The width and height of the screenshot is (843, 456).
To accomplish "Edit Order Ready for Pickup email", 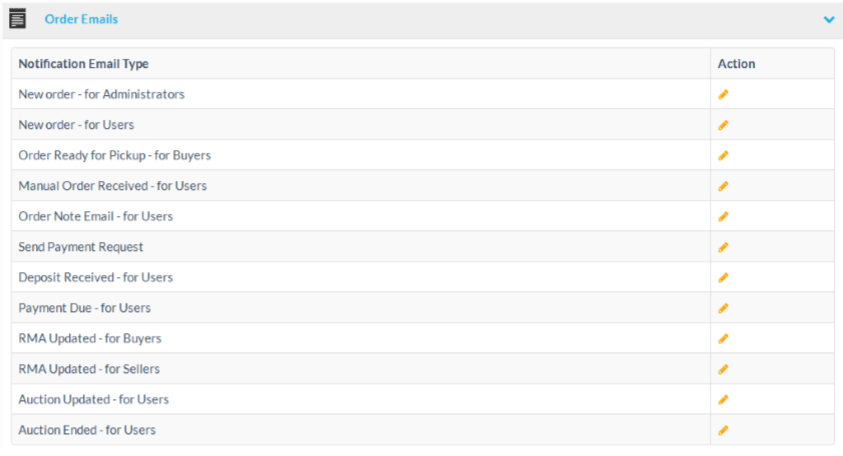I will tap(723, 155).
